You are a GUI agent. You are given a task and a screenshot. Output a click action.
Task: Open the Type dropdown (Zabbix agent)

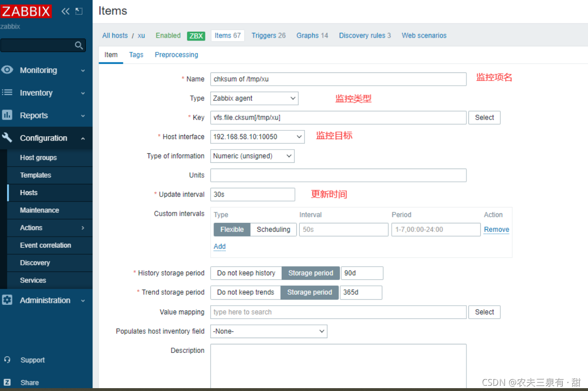254,99
